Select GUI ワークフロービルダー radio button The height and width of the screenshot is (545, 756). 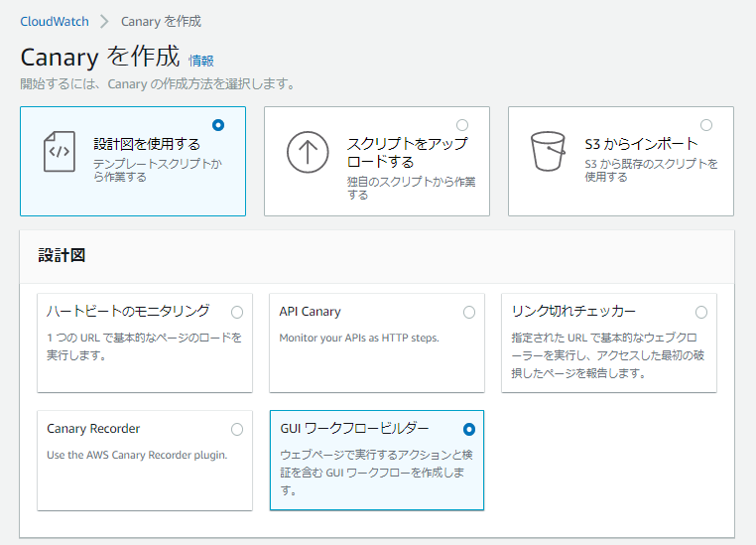click(469, 429)
